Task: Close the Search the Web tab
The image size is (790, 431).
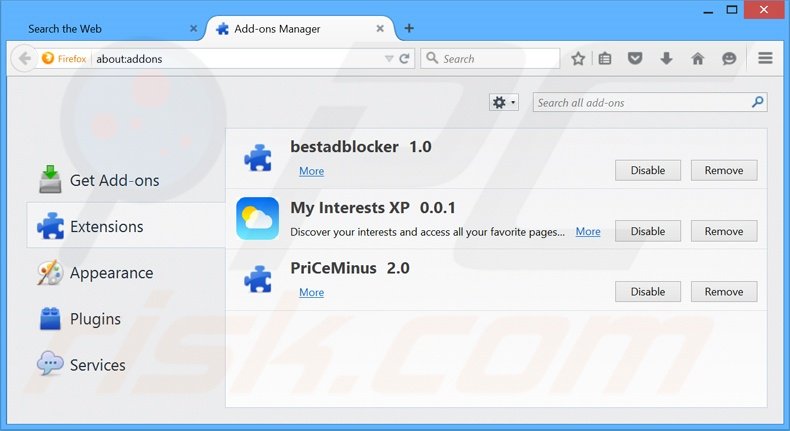Action: pos(193,29)
